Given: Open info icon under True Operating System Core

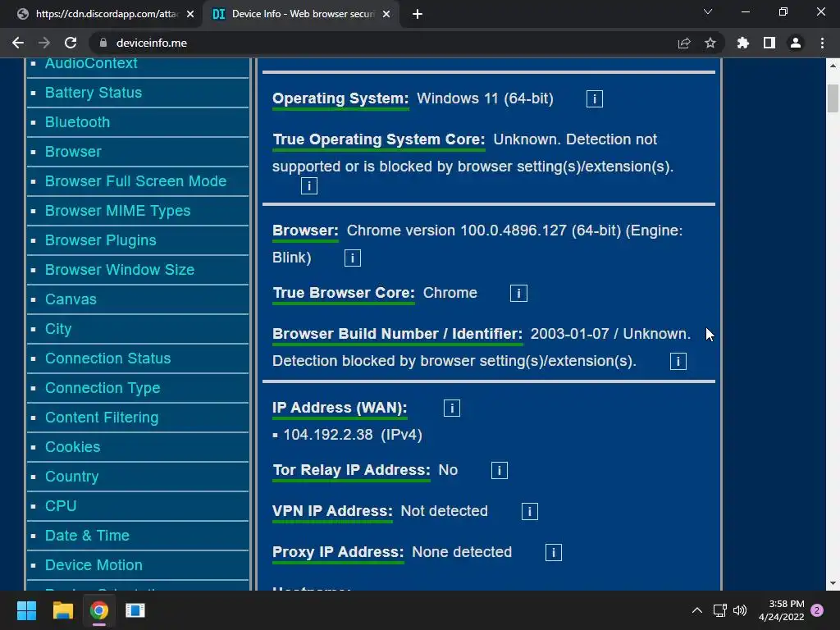Looking at the screenshot, I should (x=309, y=186).
